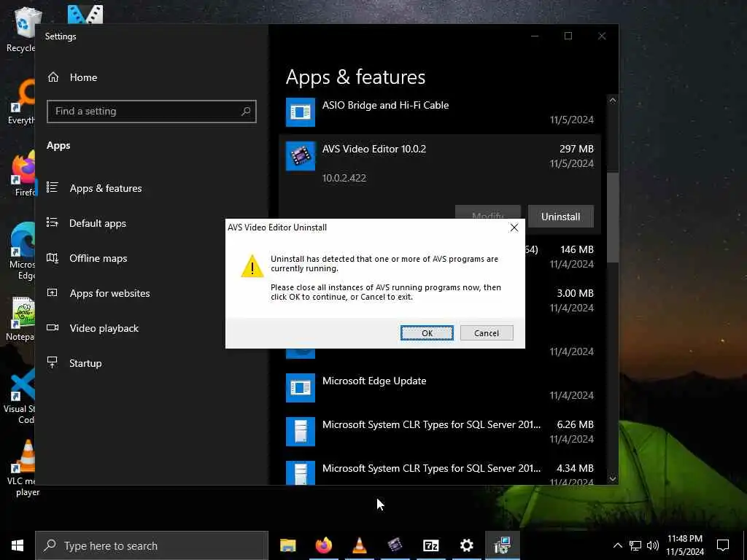Click the Find a setting search box
Image resolution: width=747 pixels, height=560 pixels.
pyautogui.click(x=152, y=112)
